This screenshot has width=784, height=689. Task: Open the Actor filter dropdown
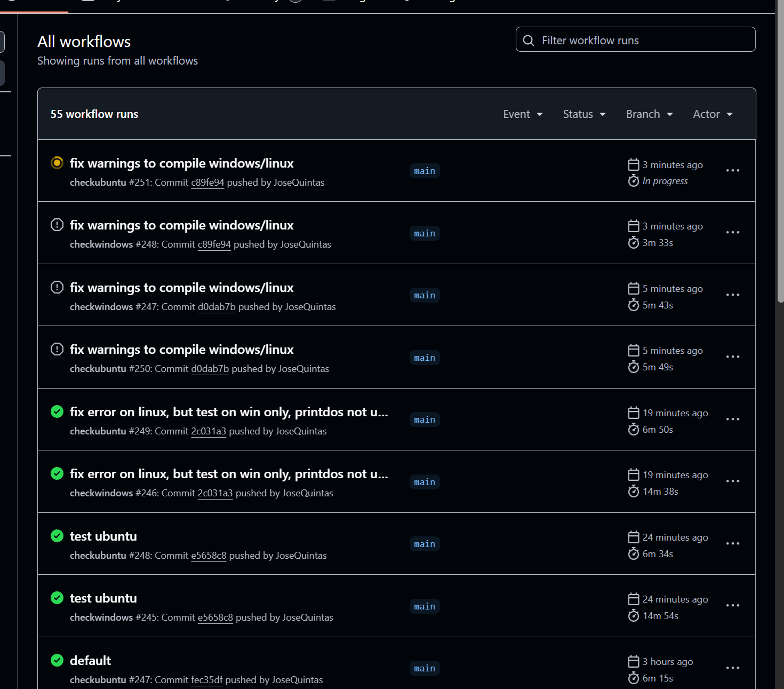pos(713,114)
